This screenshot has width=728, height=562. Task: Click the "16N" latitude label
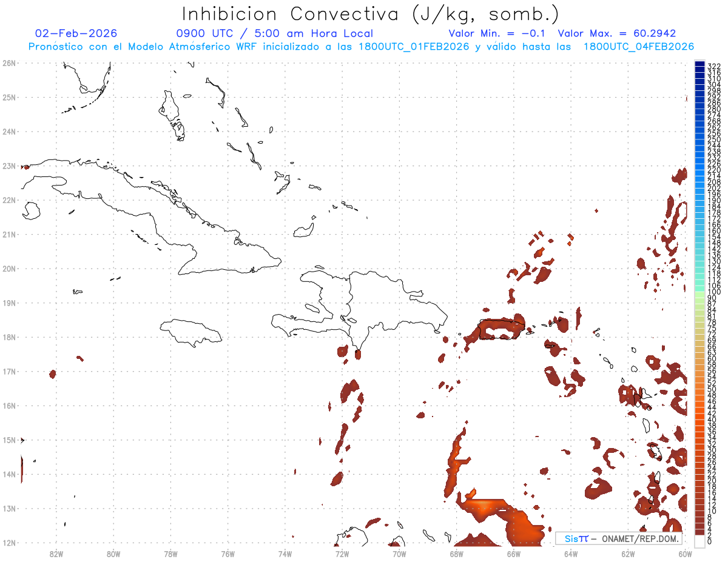click(9, 406)
